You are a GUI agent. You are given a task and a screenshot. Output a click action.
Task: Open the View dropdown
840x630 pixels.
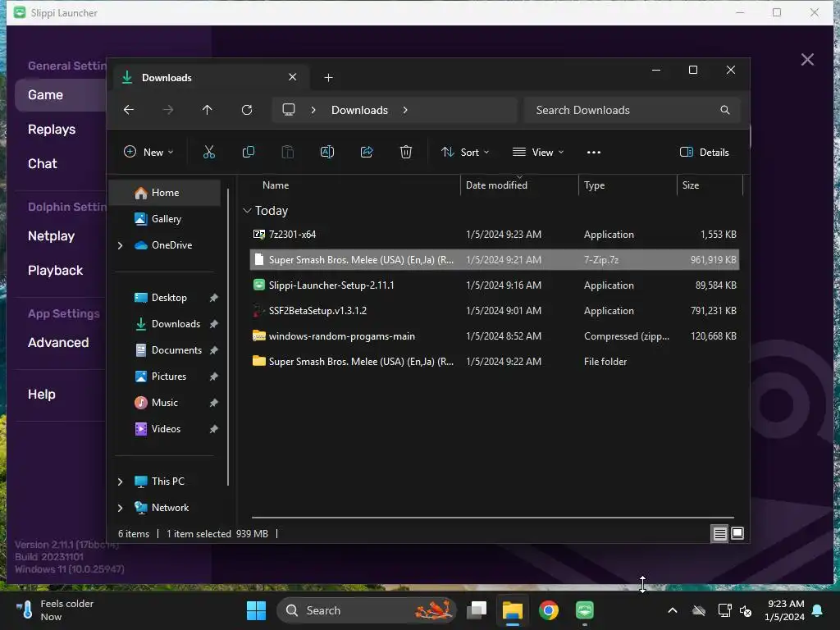coord(538,152)
